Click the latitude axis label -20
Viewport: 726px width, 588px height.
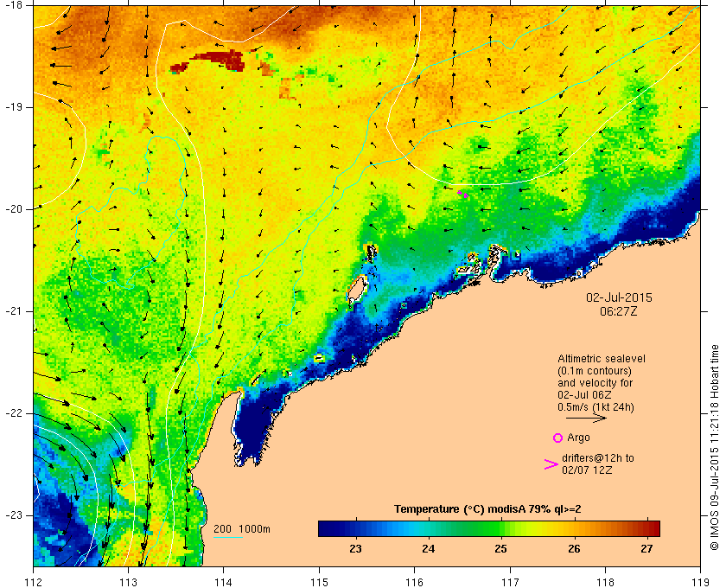click(x=13, y=209)
